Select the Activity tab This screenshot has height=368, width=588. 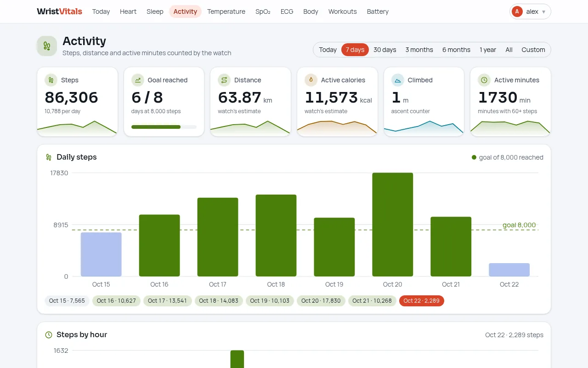click(x=185, y=11)
